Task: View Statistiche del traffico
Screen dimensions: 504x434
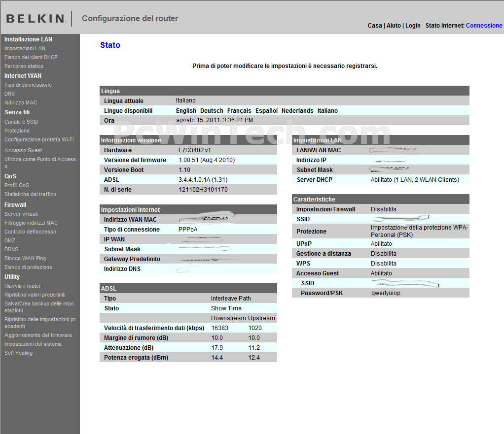Action: tap(30, 194)
